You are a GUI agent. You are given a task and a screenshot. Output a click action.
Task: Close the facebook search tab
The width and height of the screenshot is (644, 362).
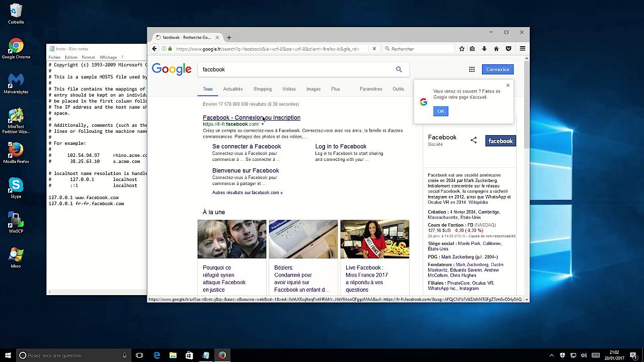[217, 37]
